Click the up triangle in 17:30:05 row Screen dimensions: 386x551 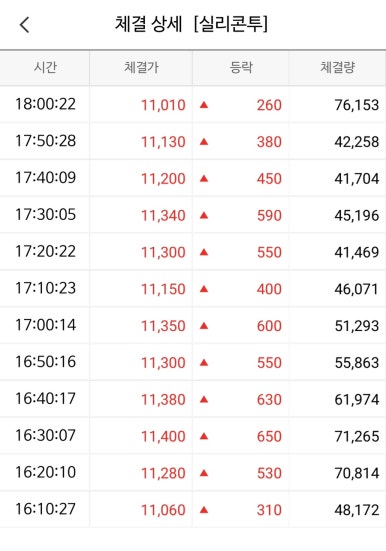click(x=204, y=215)
